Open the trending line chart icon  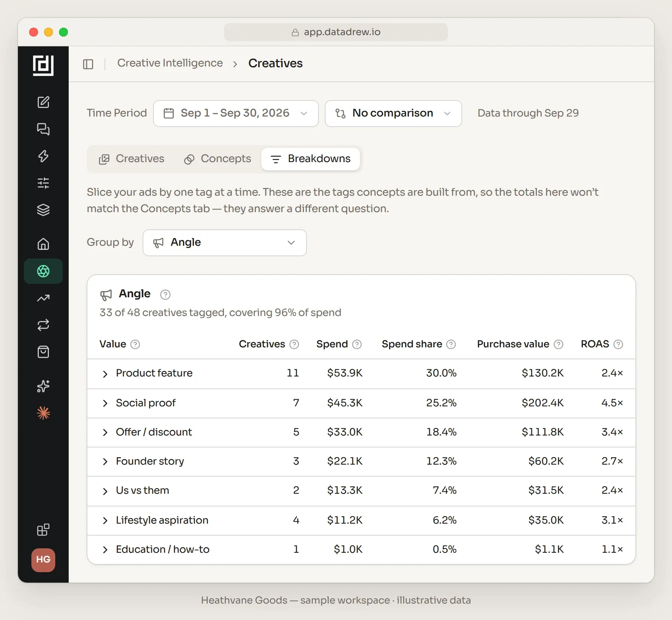coord(43,298)
